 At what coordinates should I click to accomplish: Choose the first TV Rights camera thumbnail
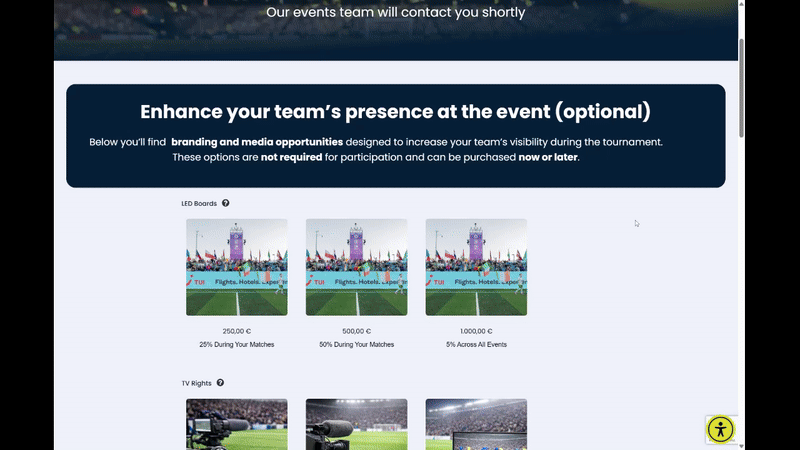[237, 424]
